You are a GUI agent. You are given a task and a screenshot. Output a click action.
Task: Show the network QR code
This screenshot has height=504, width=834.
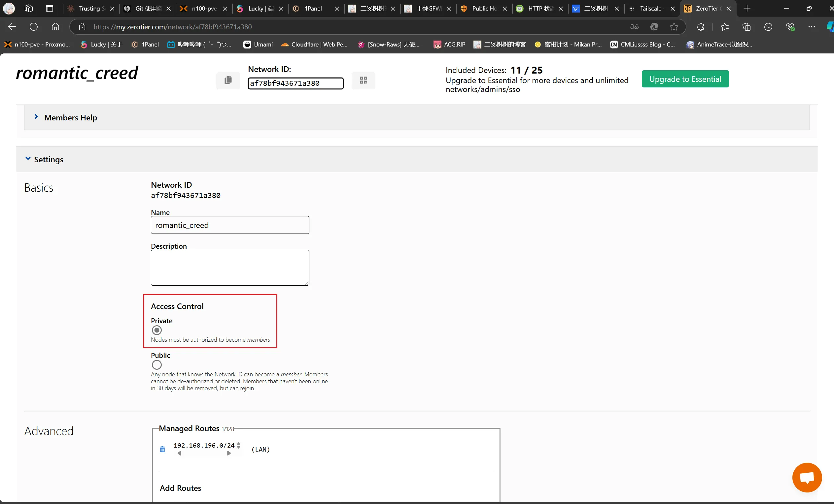click(x=363, y=80)
